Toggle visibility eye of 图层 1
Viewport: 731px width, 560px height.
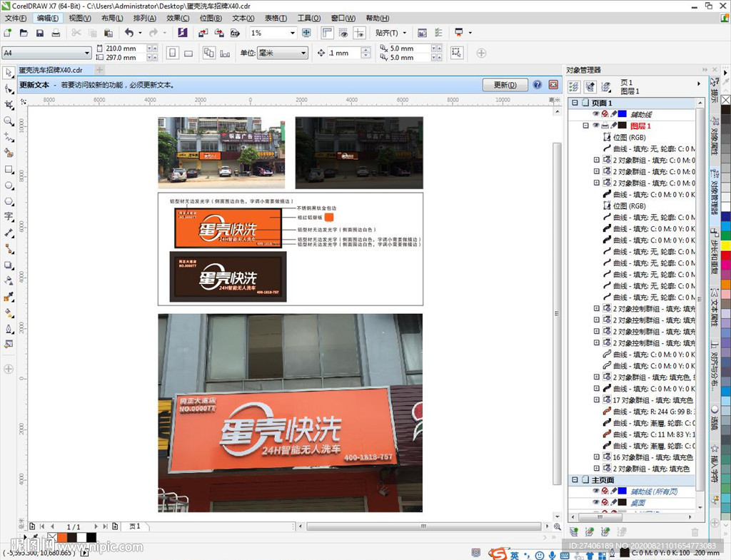click(596, 126)
